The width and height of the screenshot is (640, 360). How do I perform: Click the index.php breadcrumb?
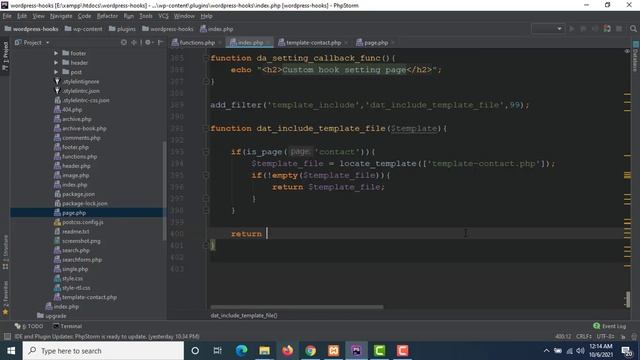pyautogui.click(x=216, y=29)
